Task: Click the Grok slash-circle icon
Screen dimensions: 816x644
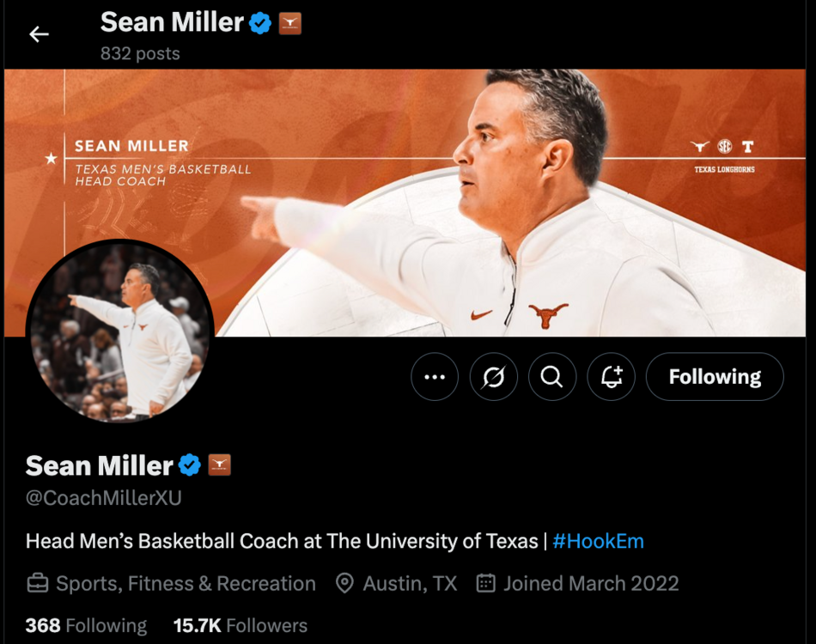Action: 494,377
